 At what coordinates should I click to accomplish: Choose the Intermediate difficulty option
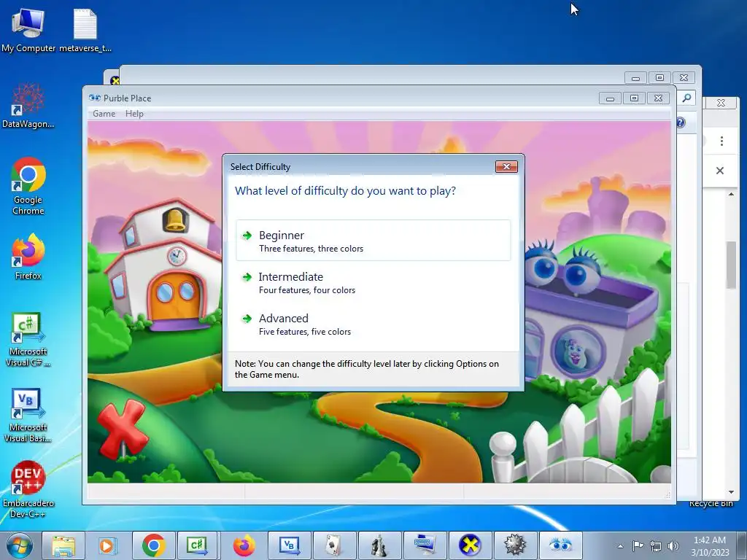(x=373, y=282)
